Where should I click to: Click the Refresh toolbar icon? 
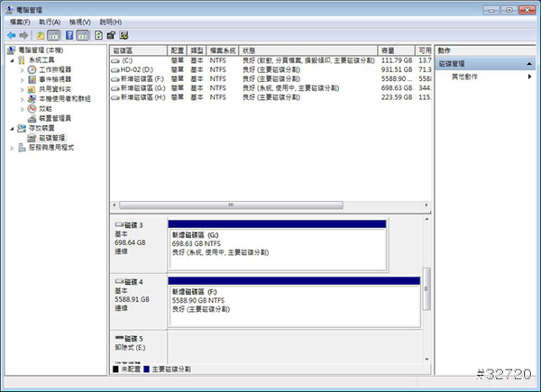tap(97, 34)
